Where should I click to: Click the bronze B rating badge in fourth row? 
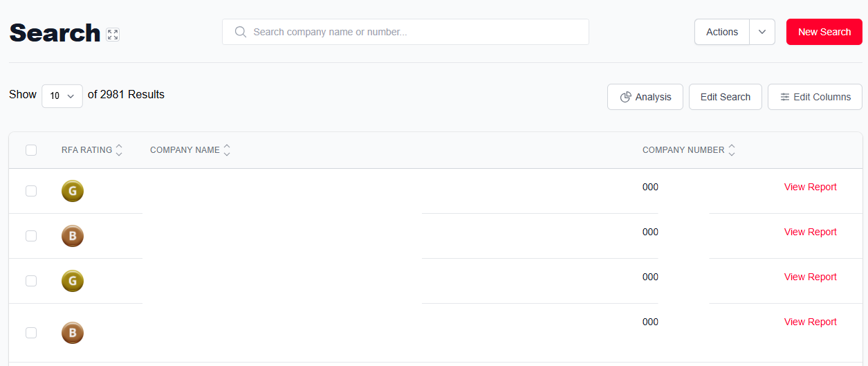[73, 333]
